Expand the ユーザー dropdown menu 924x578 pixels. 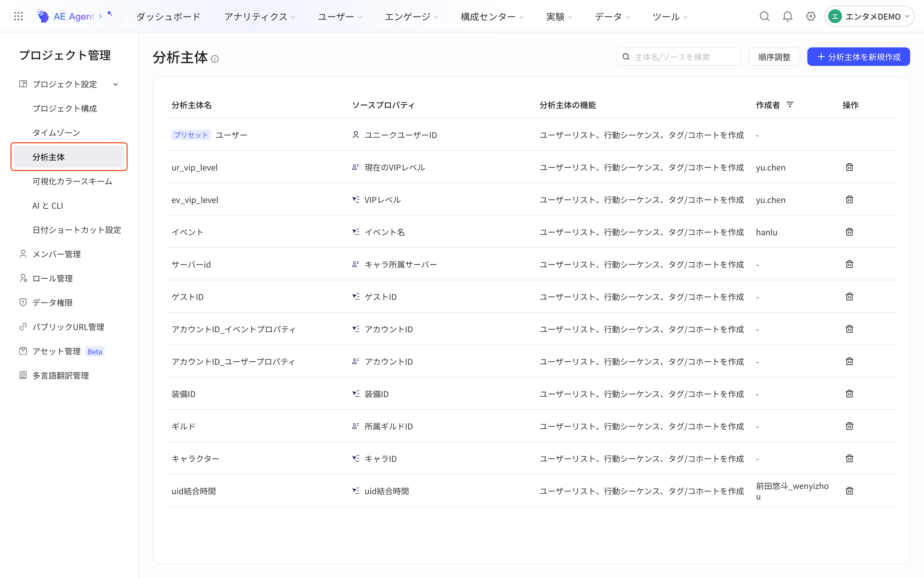(x=340, y=16)
